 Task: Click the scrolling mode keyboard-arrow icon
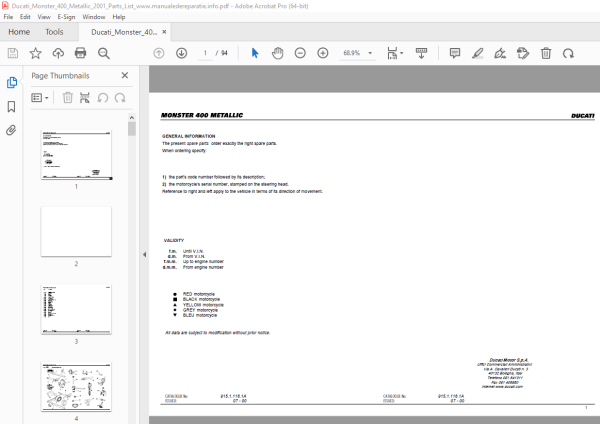[421, 53]
